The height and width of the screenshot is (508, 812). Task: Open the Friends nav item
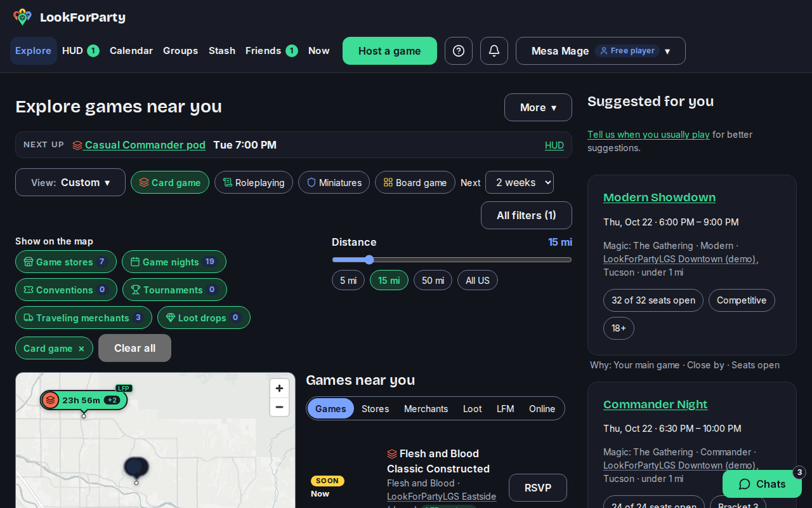click(x=272, y=51)
